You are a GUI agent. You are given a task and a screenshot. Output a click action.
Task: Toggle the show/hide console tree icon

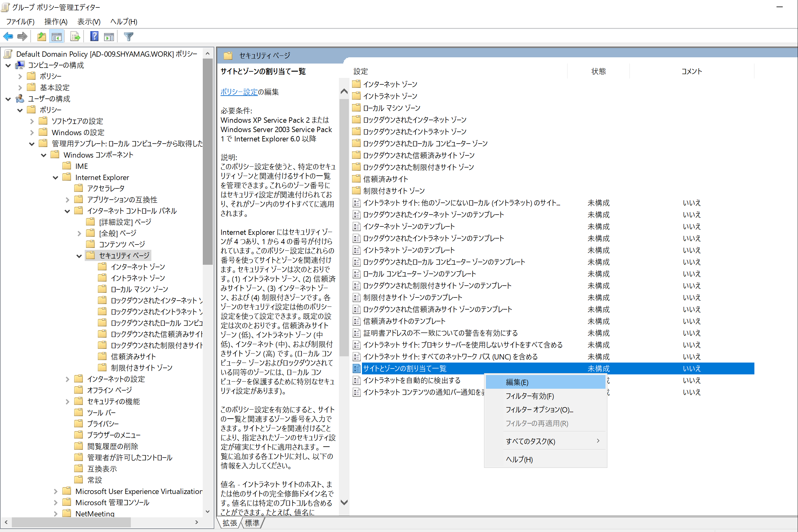point(57,36)
